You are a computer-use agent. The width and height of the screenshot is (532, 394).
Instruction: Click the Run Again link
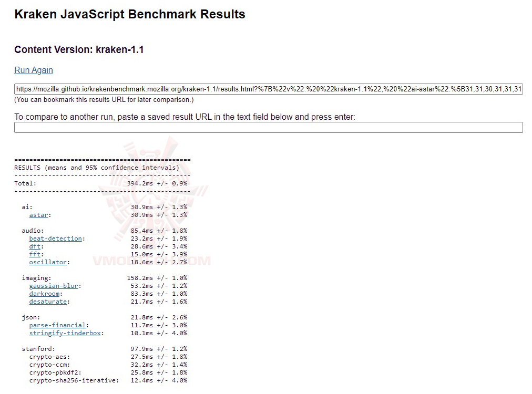click(34, 70)
